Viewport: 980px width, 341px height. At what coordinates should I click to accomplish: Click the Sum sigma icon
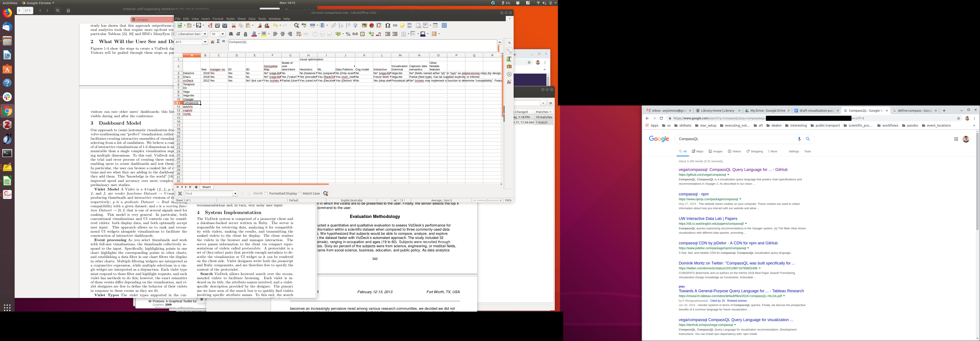(x=218, y=42)
